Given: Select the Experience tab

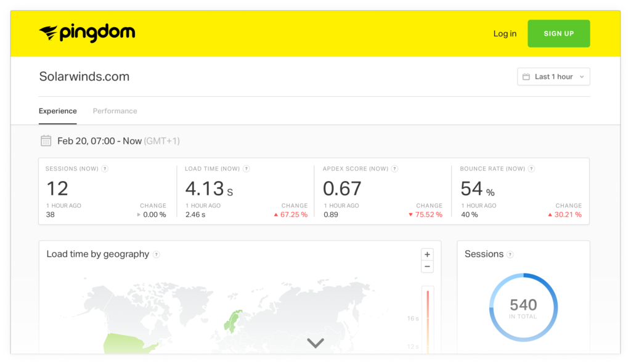Looking at the screenshot, I should click(57, 111).
